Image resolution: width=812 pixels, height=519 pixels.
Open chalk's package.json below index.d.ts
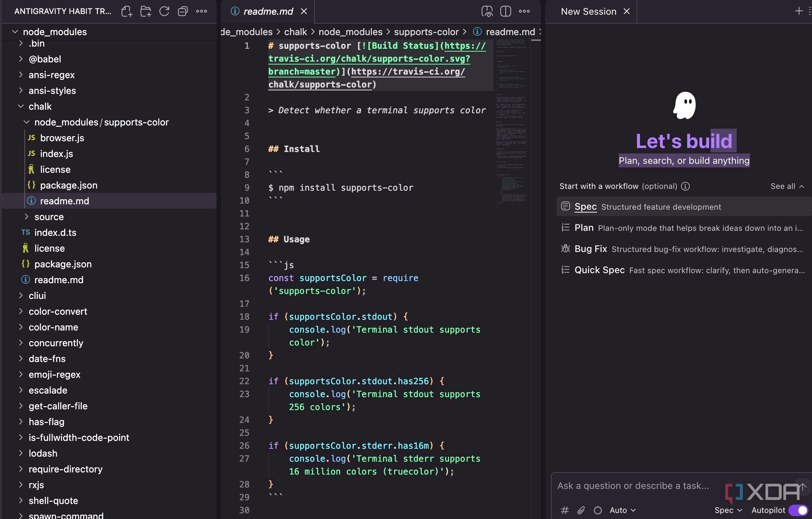pos(63,264)
